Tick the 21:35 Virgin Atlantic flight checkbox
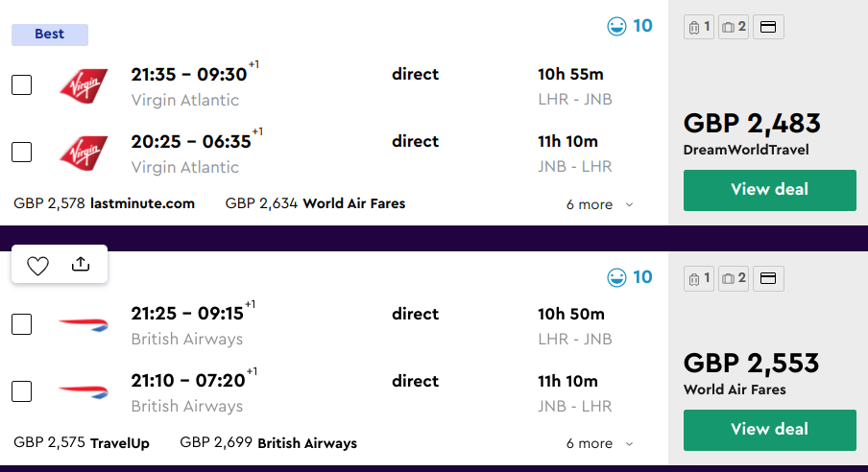 tap(21, 84)
